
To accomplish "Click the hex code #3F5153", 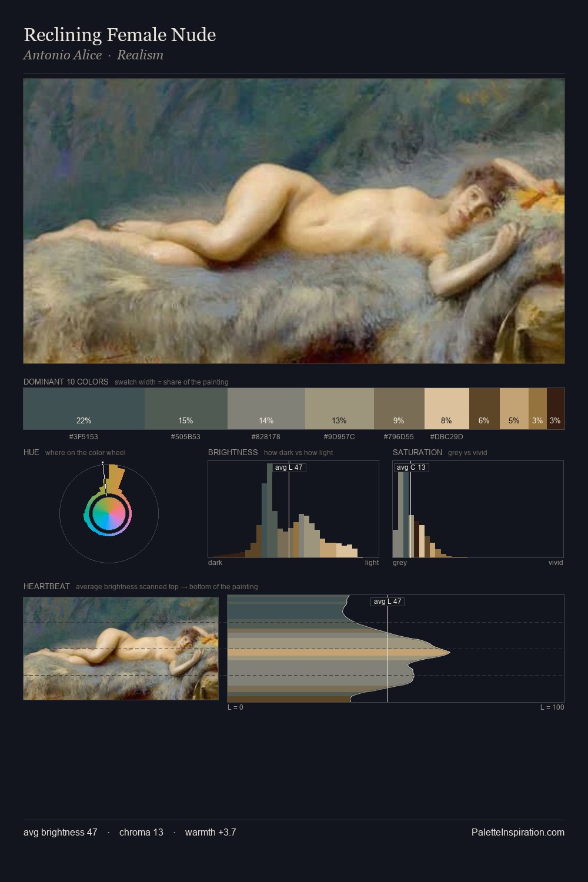I will tap(83, 437).
